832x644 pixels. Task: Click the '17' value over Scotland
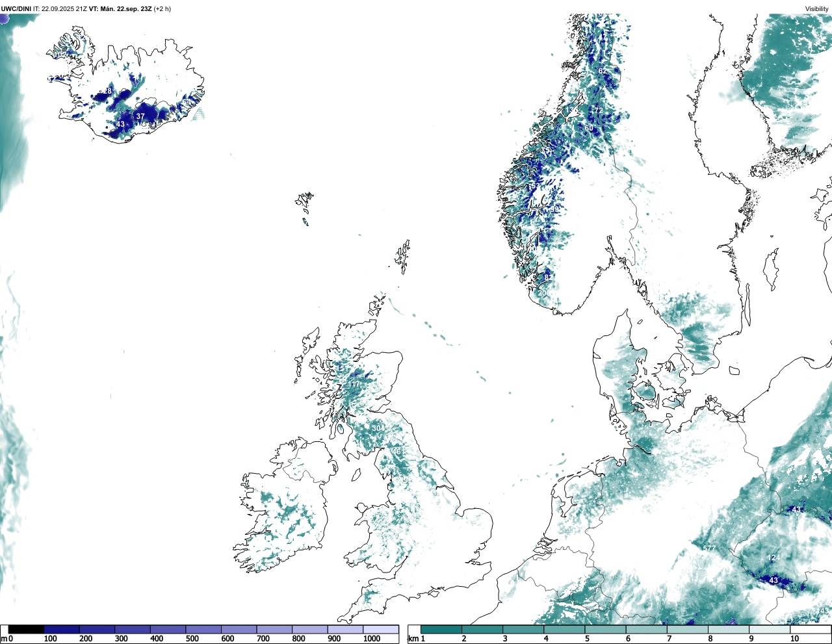click(354, 385)
